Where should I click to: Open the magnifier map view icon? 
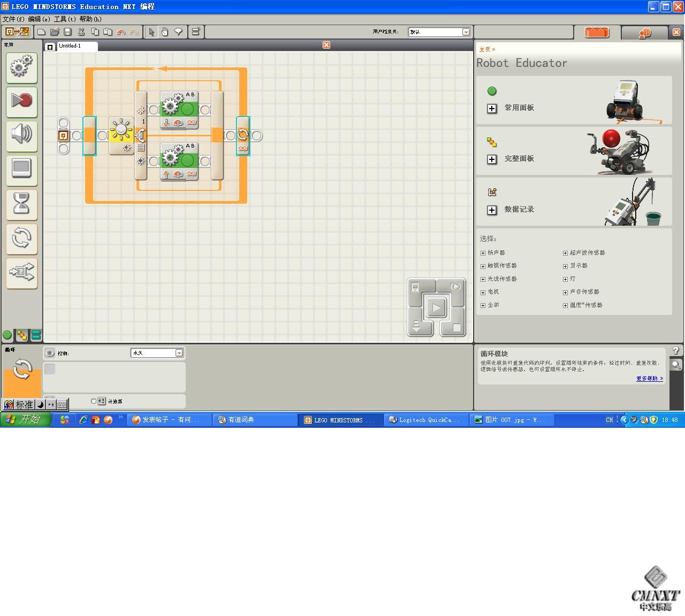click(676, 365)
